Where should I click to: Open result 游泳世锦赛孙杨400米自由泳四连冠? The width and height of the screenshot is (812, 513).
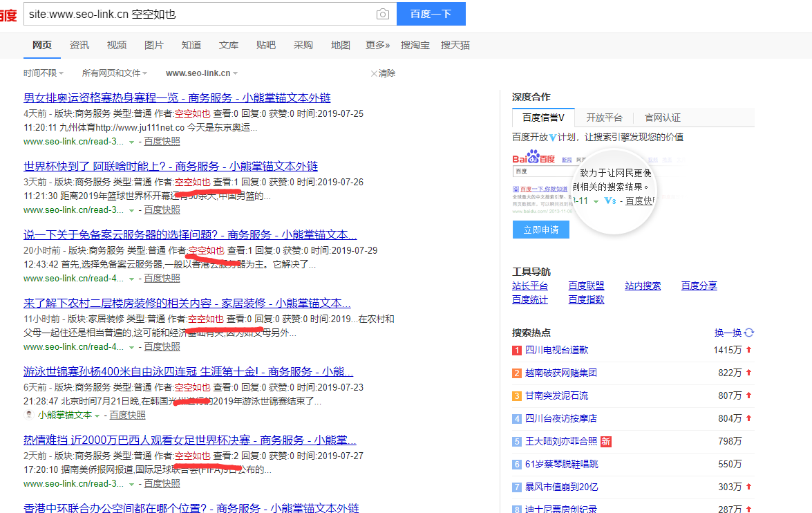[189, 371]
